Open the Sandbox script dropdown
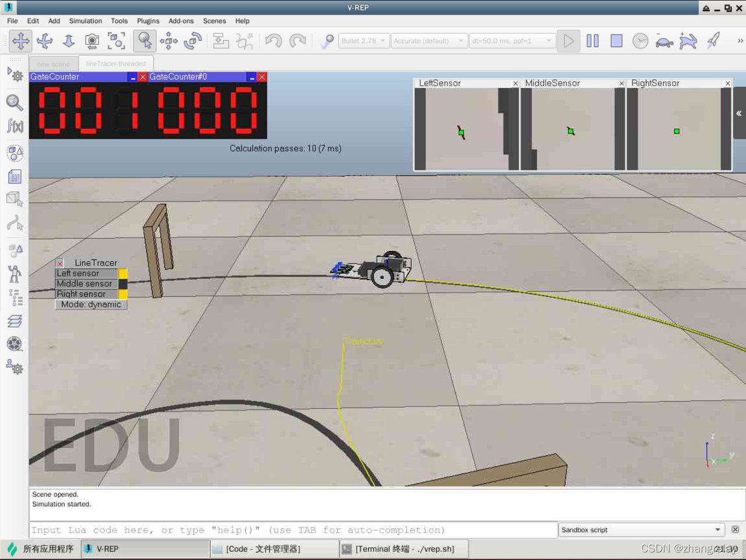This screenshot has height=560, width=746. coord(641,530)
